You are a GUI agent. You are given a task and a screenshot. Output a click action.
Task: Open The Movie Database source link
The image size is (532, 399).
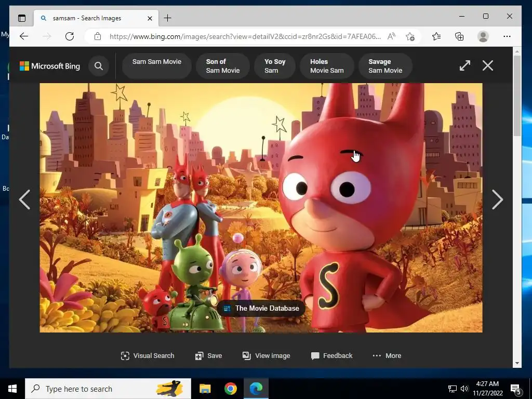(x=261, y=308)
